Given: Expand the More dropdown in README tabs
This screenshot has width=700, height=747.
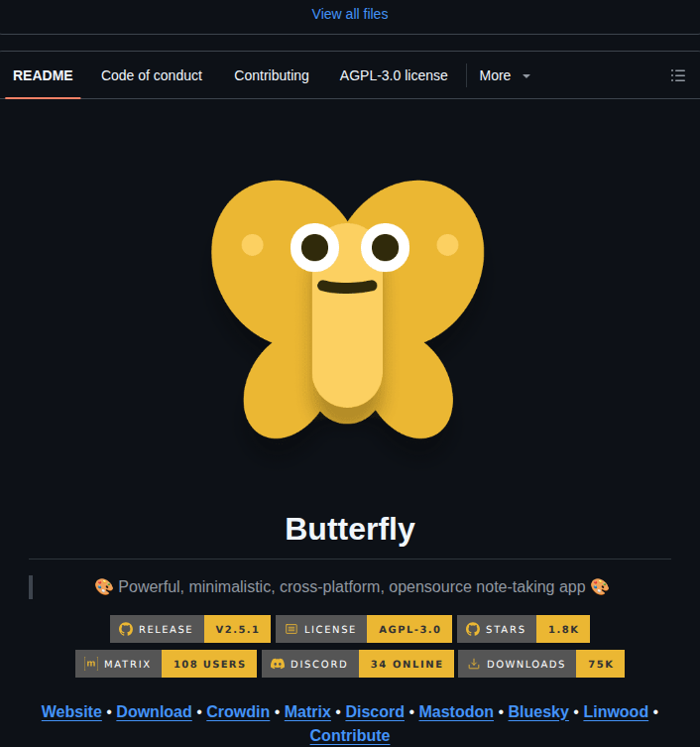Looking at the screenshot, I should pyautogui.click(x=505, y=75).
